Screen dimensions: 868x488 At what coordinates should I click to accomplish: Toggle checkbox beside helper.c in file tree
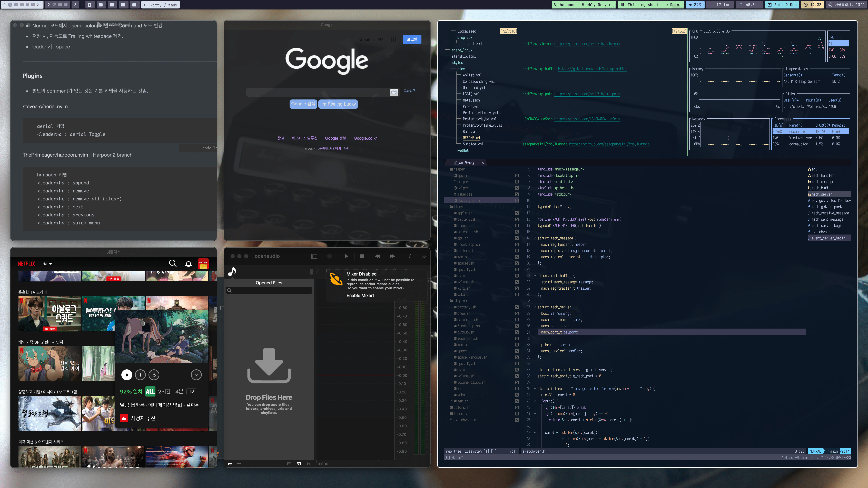click(517, 188)
